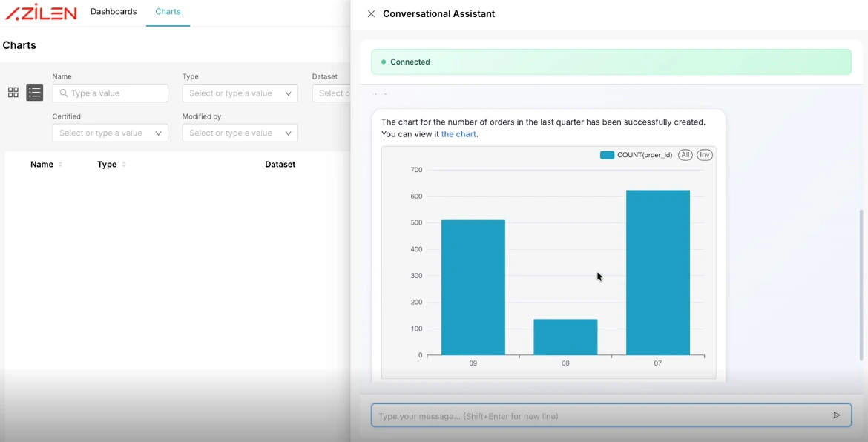
Task: Open the Modified by dropdown
Action: click(240, 133)
